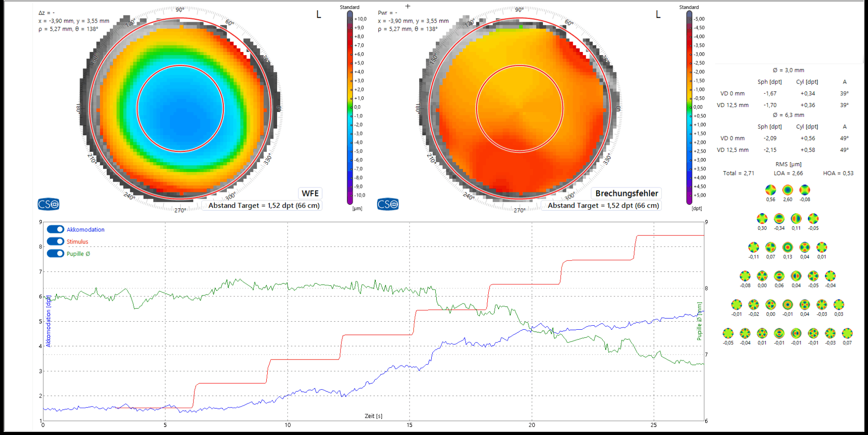Choose the Zernike icon labeled -0,34

coord(779,219)
